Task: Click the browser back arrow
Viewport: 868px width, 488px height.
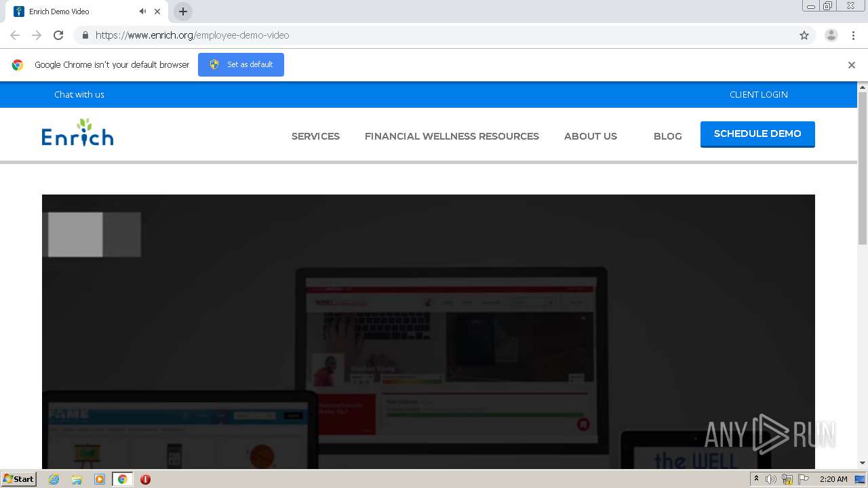Action: [15, 35]
